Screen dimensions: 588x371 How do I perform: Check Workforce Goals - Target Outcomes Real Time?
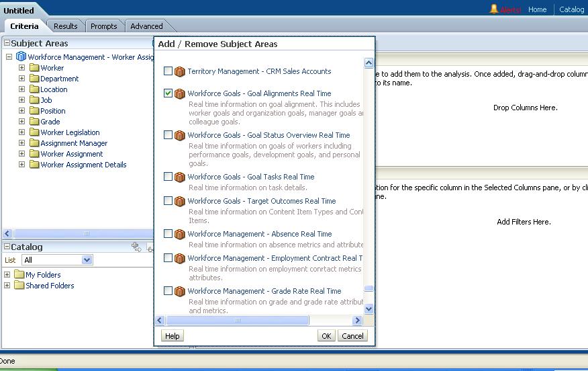[168, 200]
